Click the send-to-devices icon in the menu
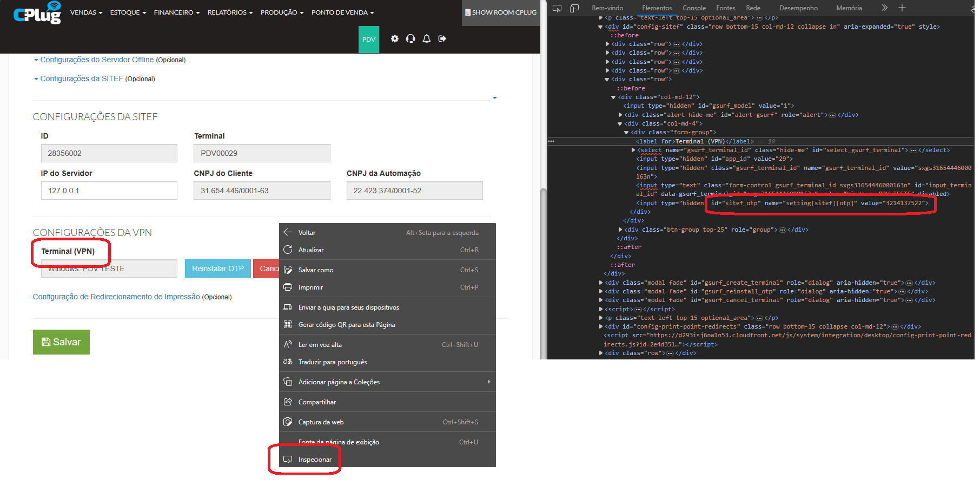Viewport: 980px width, 485px height. click(x=288, y=307)
